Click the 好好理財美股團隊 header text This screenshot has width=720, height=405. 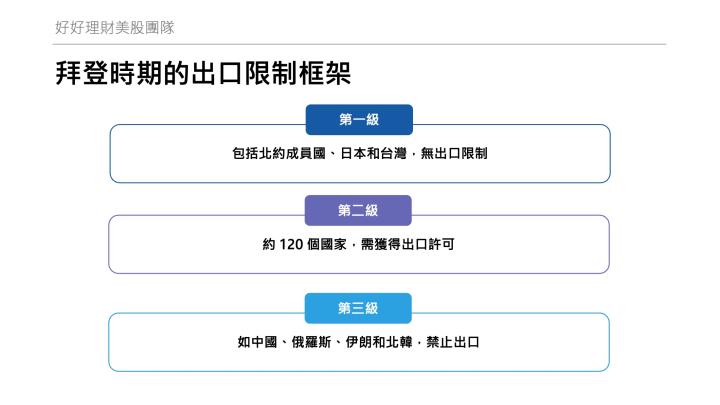[122, 27]
